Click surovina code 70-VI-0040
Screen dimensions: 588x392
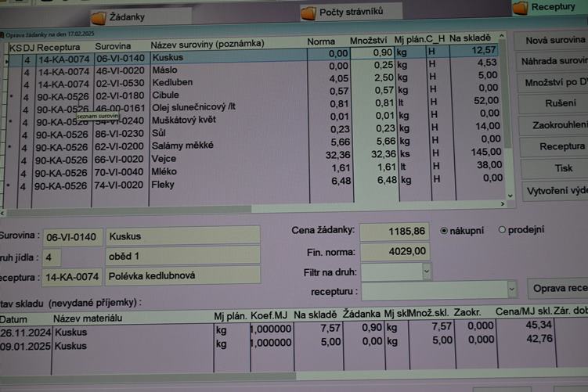pyautogui.click(x=118, y=172)
